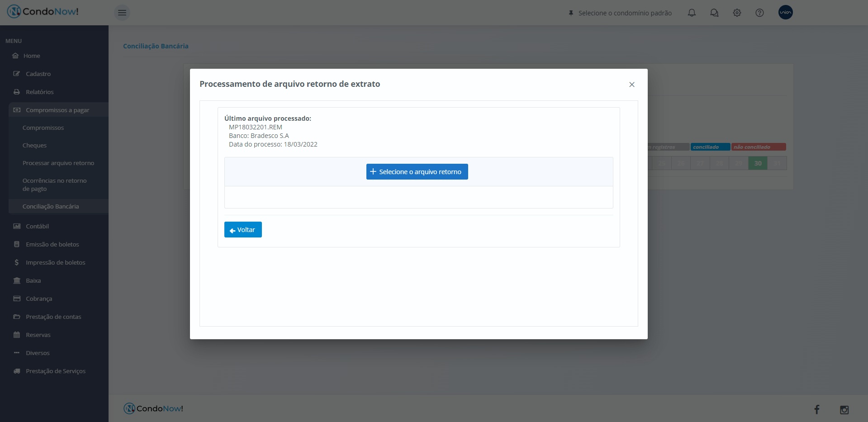The height and width of the screenshot is (422, 868).
Task: Open the settings gear icon
Action: tap(737, 13)
